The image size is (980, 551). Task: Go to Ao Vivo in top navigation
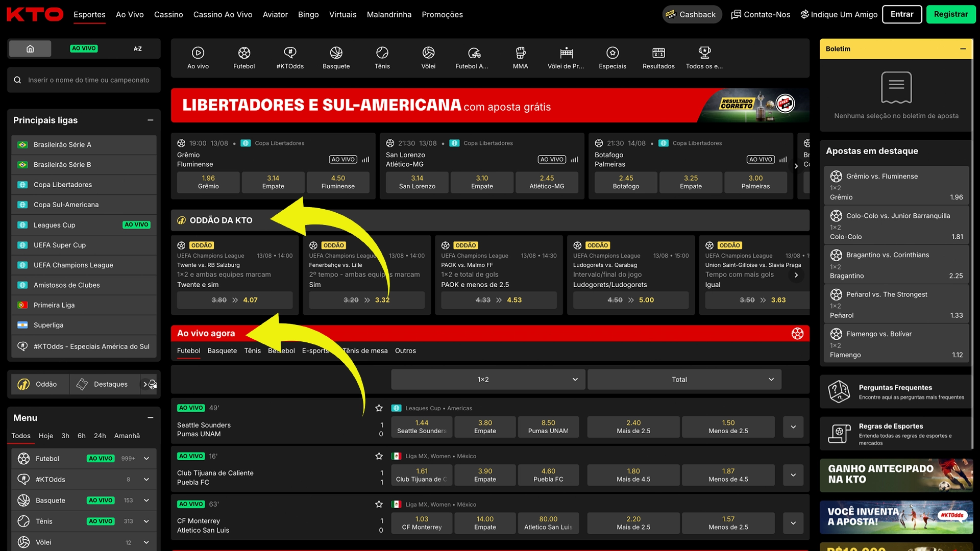click(130, 14)
